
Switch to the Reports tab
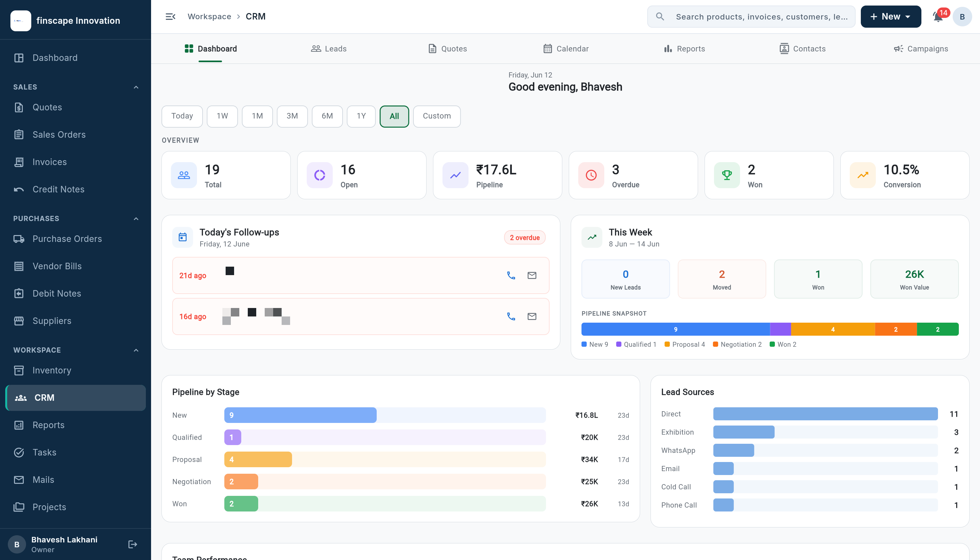[685, 49]
